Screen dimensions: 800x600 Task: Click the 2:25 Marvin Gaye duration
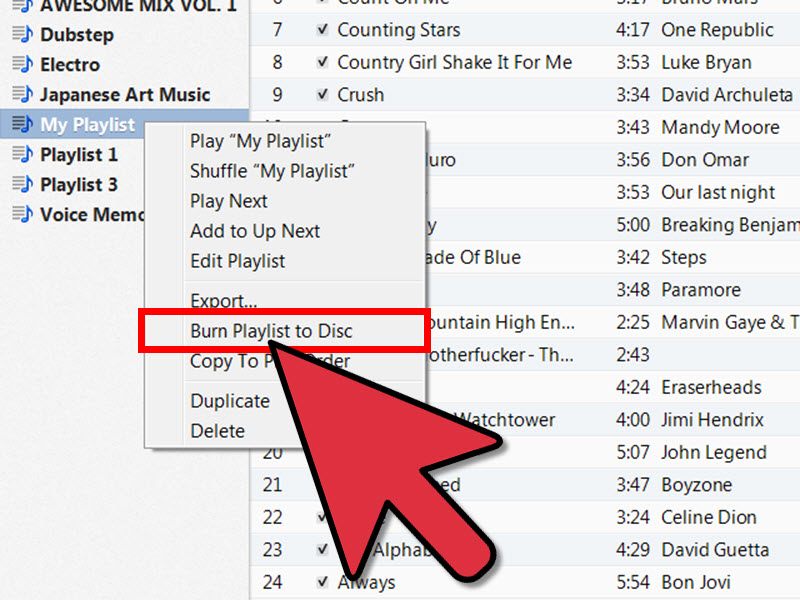[x=633, y=322]
